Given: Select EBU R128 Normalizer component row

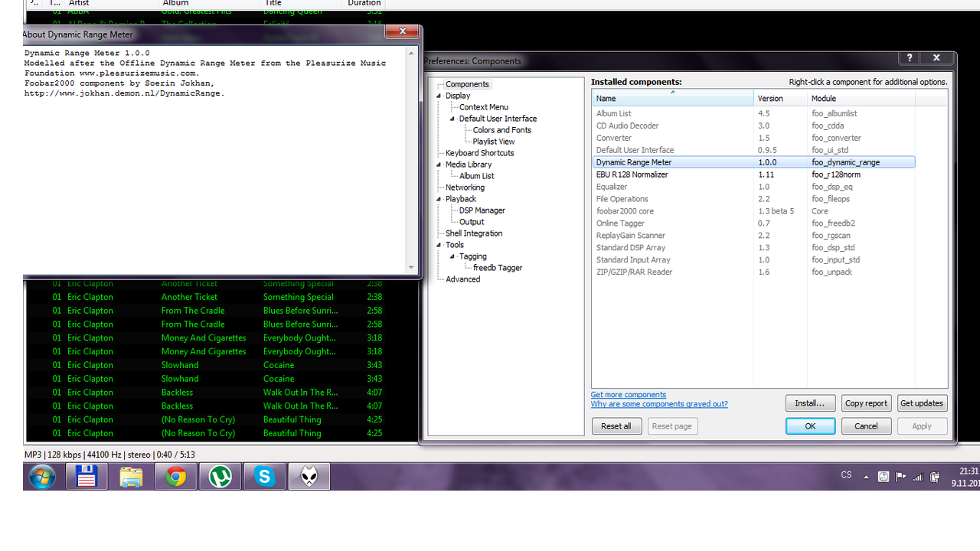Looking at the screenshot, I should (x=753, y=174).
